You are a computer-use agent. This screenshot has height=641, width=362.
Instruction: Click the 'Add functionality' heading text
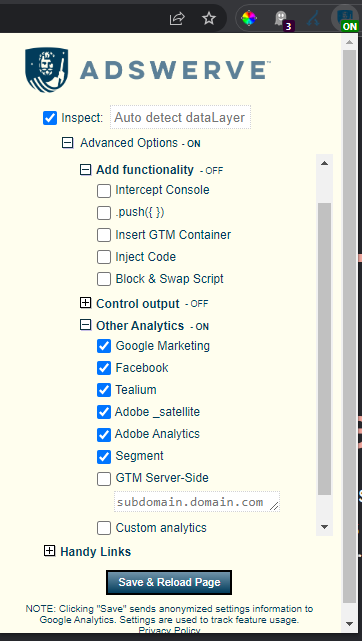pyautogui.click(x=145, y=170)
